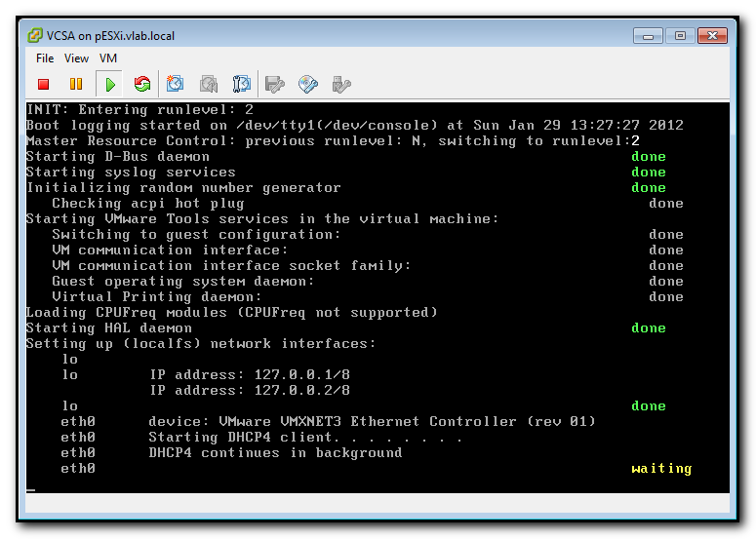Click the yellow 'waiting' status text

click(x=661, y=469)
